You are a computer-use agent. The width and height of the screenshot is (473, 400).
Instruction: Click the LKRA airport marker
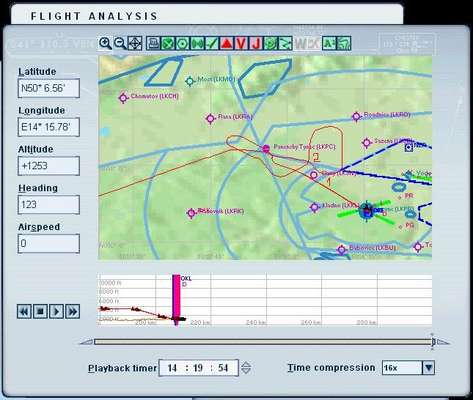coord(210,118)
